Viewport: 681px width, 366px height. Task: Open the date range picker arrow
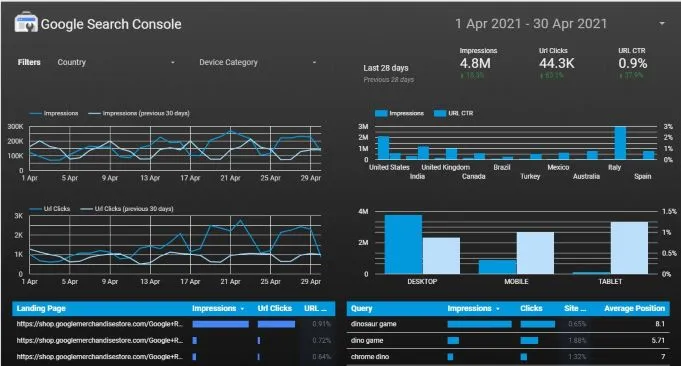pyautogui.click(x=662, y=23)
